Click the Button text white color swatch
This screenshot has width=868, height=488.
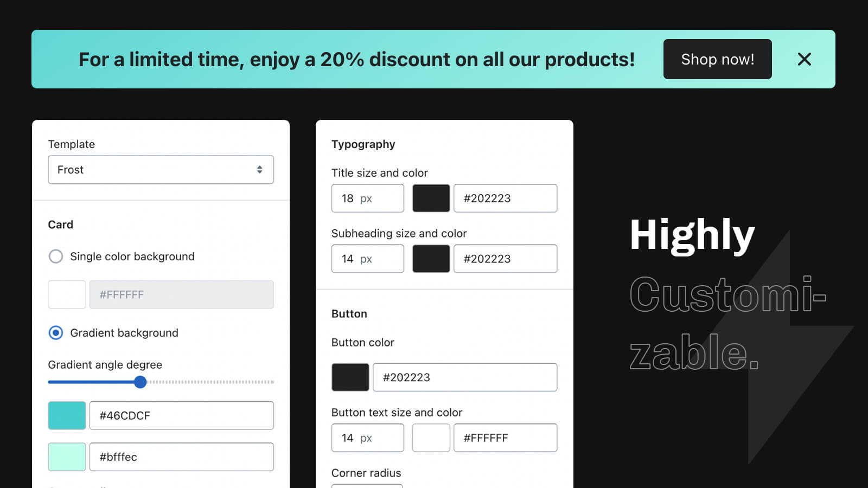431,438
